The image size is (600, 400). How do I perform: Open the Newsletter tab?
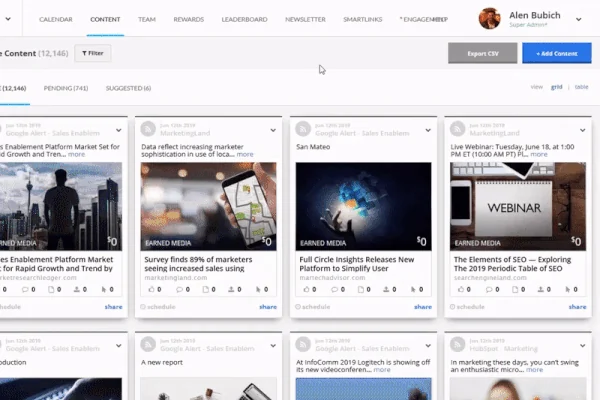coord(305,20)
